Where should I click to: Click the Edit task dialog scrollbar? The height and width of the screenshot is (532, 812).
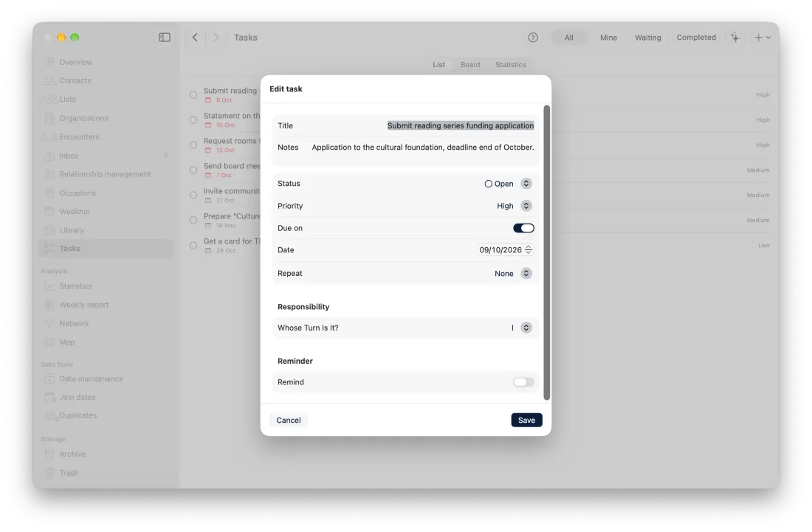(x=546, y=252)
